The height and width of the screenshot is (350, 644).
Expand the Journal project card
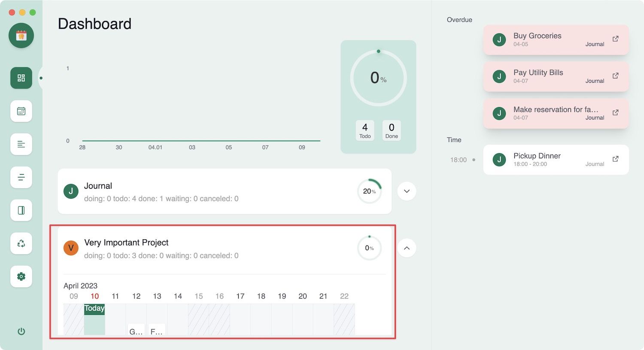point(407,191)
